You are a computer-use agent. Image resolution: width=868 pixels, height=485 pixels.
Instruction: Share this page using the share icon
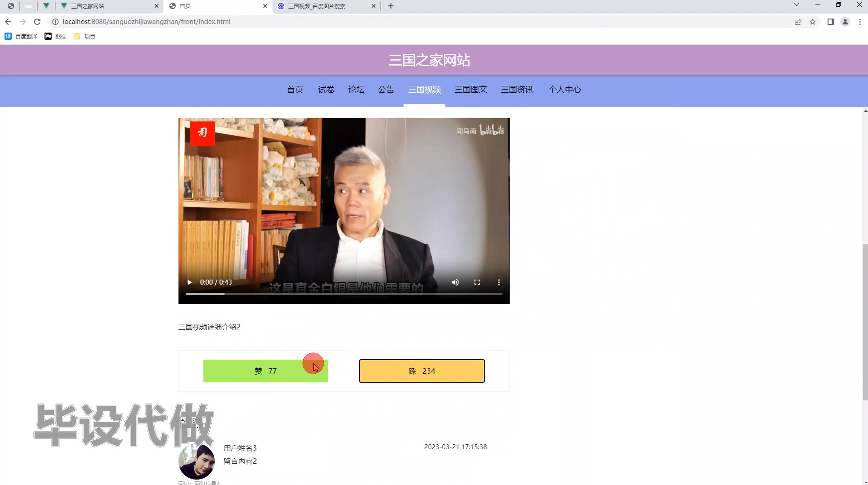tap(798, 22)
